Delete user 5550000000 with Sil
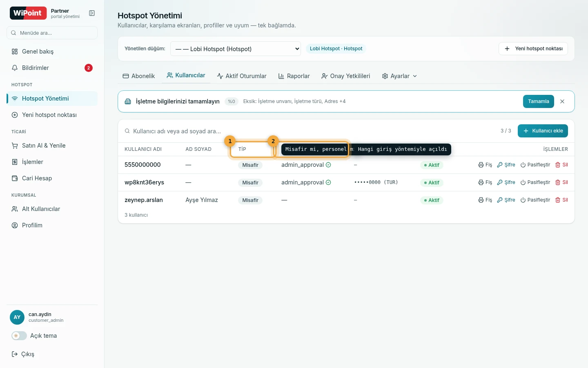Viewport: 588px width, 368px height. 562,165
